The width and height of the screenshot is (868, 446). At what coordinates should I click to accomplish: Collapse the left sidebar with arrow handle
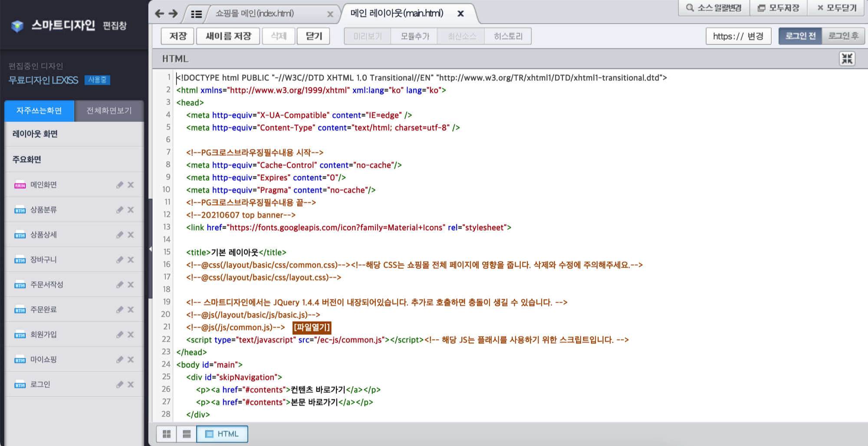coord(151,249)
